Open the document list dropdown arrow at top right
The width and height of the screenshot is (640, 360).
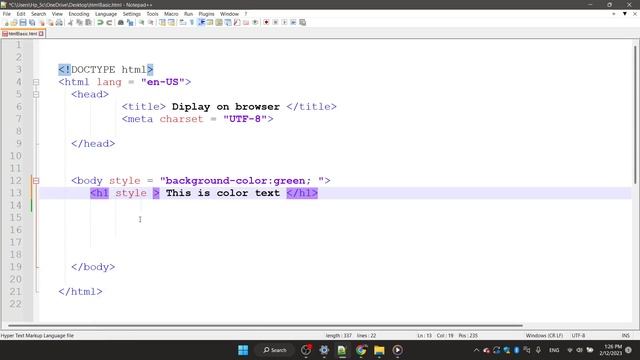[624, 14]
